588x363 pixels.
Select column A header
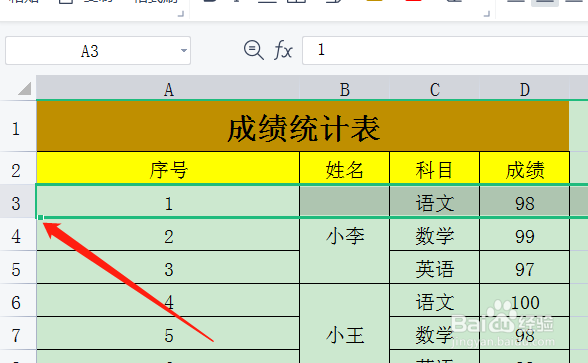coord(168,89)
